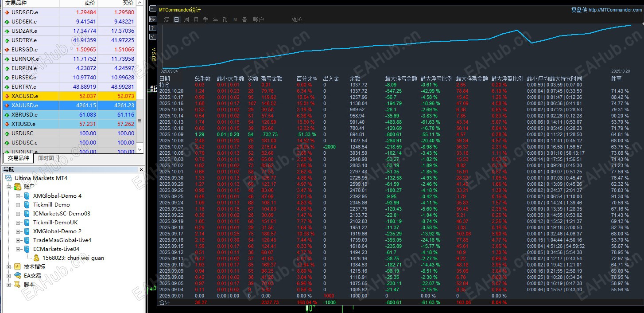
Task: Open the question mark help icon
Action: point(153,28)
